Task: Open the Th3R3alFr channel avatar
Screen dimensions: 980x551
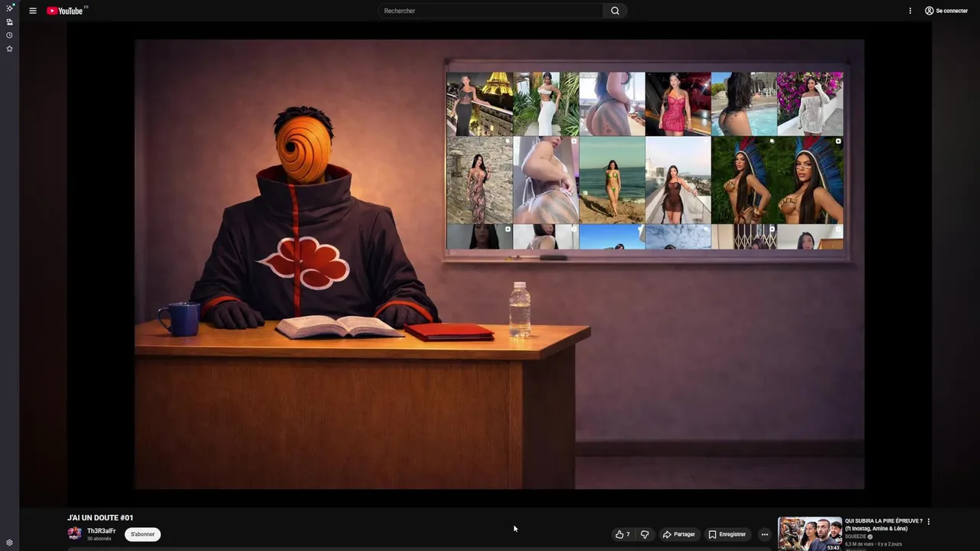Action: click(74, 534)
